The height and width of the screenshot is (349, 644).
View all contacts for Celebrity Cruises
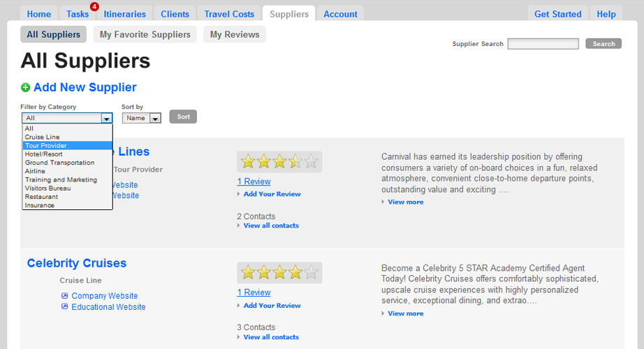[271, 337]
